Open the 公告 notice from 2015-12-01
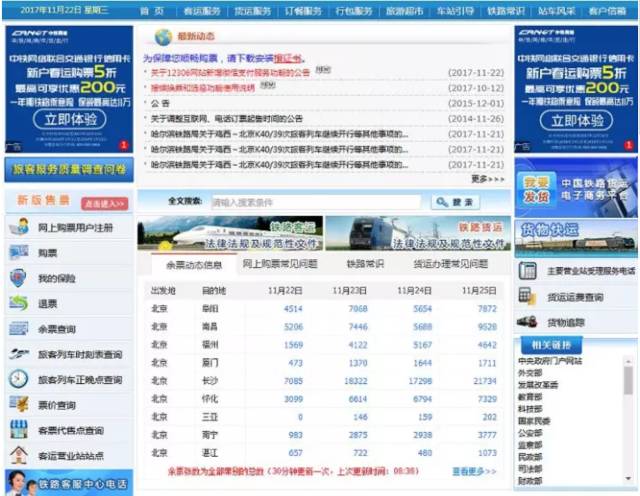 (160, 103)
